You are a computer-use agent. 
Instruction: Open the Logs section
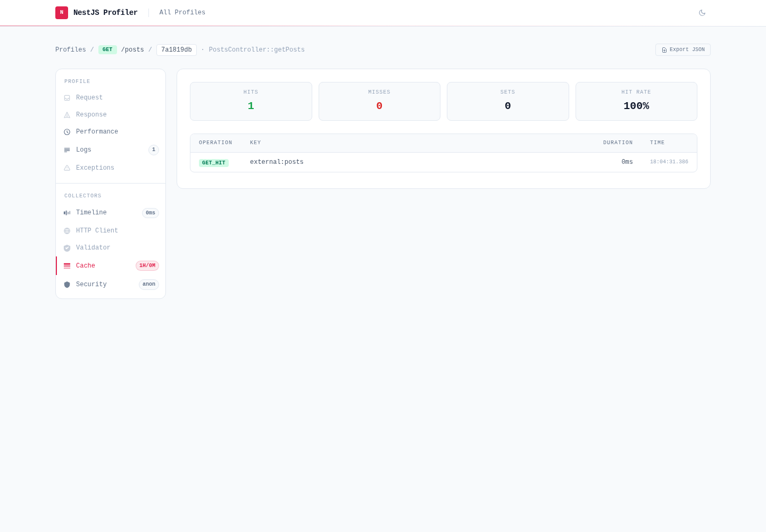[111, 150]
